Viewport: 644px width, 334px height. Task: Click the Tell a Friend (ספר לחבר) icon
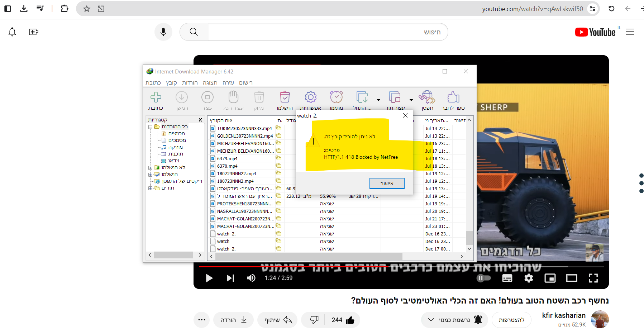(x=453, y=97)
